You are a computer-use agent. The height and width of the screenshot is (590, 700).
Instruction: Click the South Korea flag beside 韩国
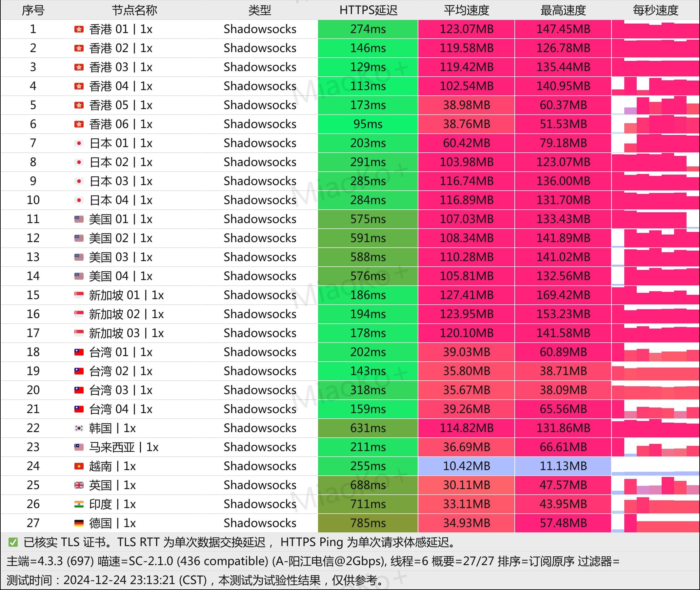coord(79,428)
